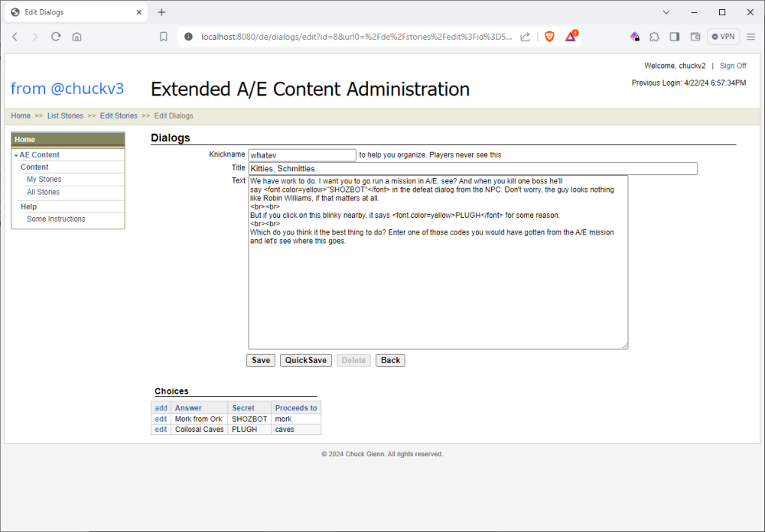
Task: Toggle the browser sidebar panel icon
Action: pyautogui.click(x=675, y=37)
